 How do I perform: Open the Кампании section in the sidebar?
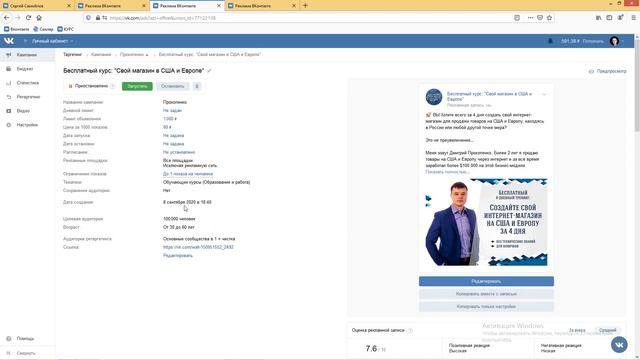[27, 55]
